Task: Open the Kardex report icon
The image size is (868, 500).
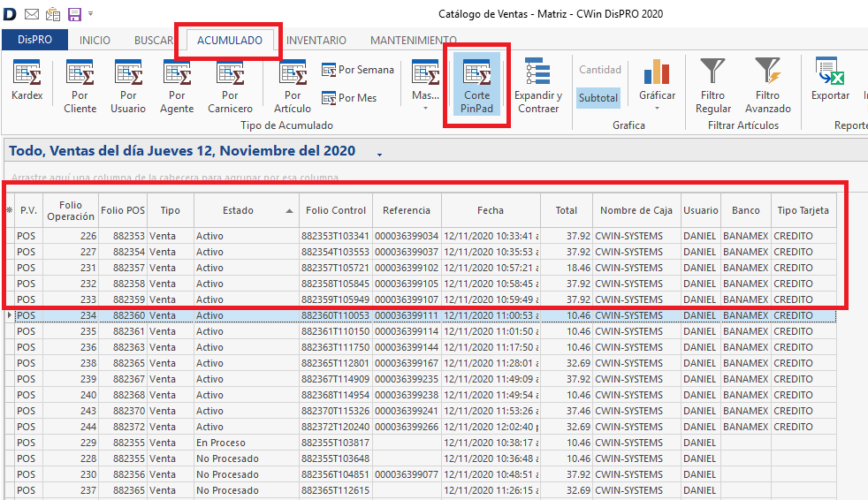Action: click(27, 80)
